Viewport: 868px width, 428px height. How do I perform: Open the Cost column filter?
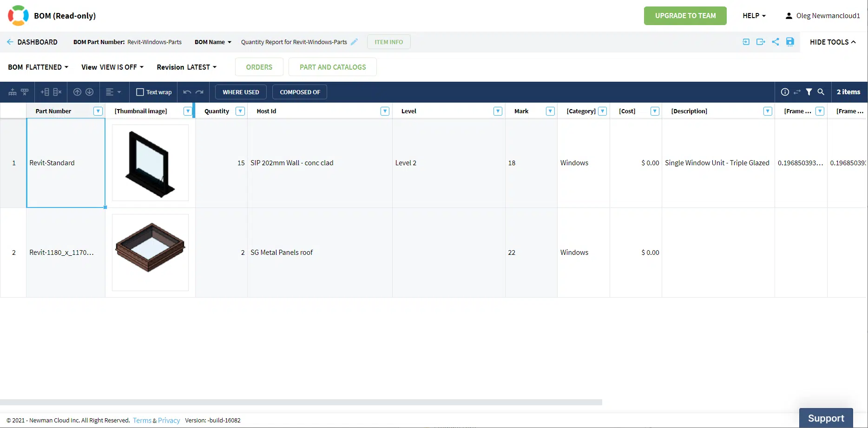[655, 111]
